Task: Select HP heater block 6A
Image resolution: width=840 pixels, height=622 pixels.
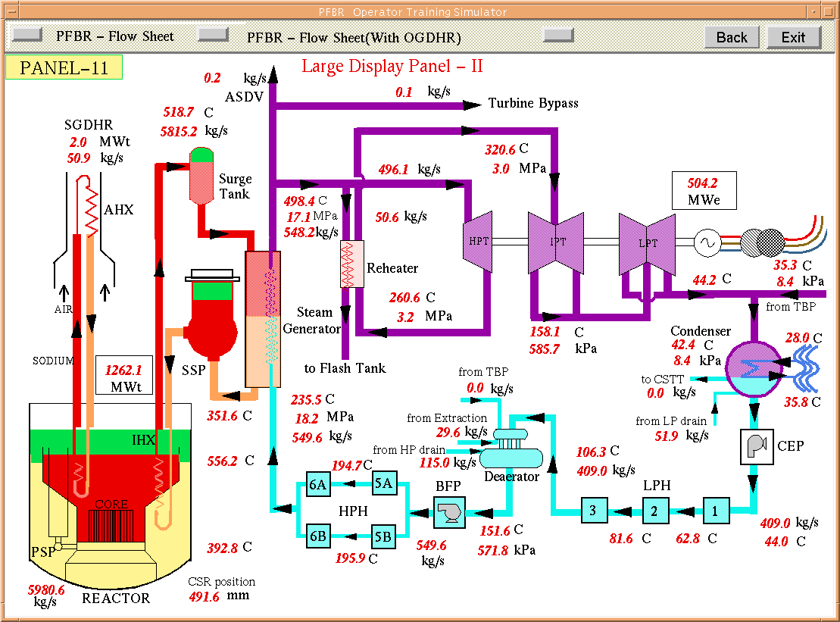Action: pyautogui.click(x=317, y=484)
